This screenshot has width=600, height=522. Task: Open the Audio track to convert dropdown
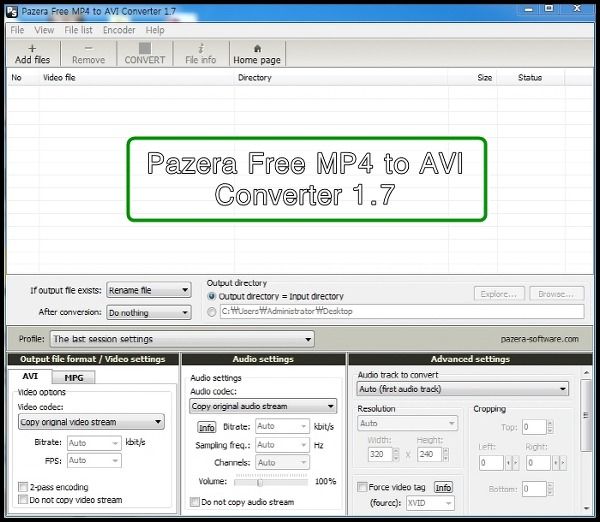pyautogui.click(x=463, y=389)
